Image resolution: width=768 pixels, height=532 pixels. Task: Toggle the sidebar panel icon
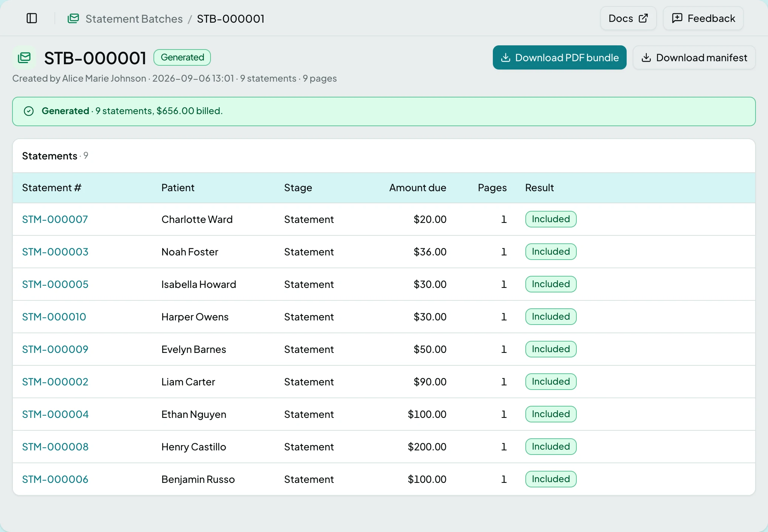[32, 18]
